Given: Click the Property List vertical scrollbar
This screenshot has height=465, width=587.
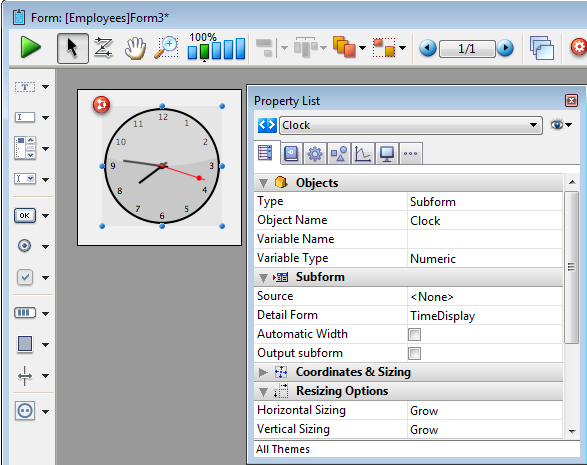Looking at the screenshot, I should point(572,267).
